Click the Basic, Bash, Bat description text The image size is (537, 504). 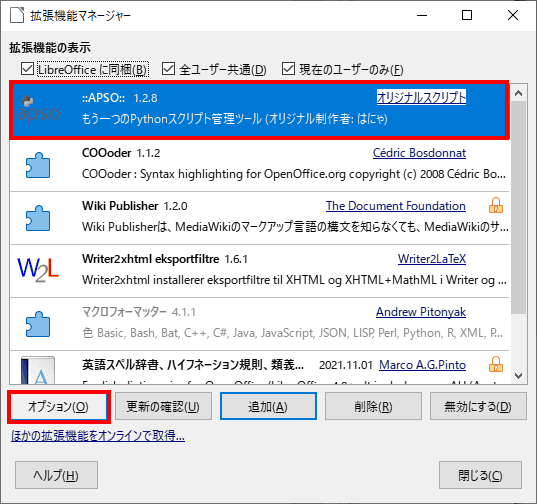[293, 333]
